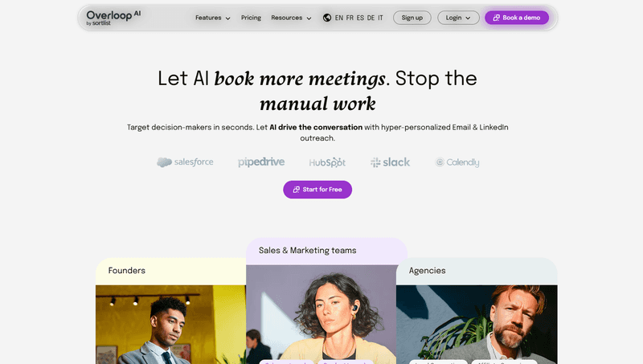
Task: Click the Start for Free button
Action: tap(317, 190)
